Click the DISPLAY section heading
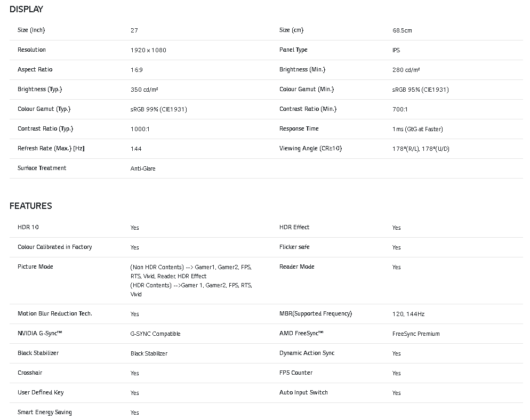 [26, 9]
